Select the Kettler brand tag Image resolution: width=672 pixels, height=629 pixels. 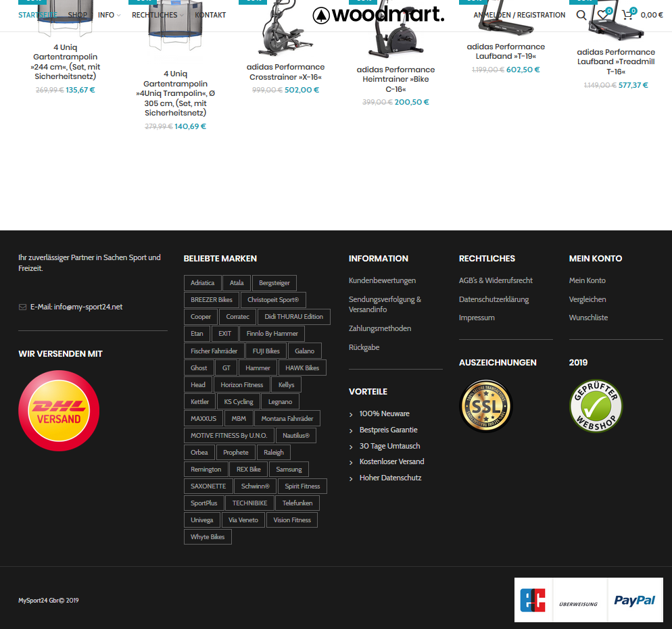pyautogui.click(x=199, y=401)
